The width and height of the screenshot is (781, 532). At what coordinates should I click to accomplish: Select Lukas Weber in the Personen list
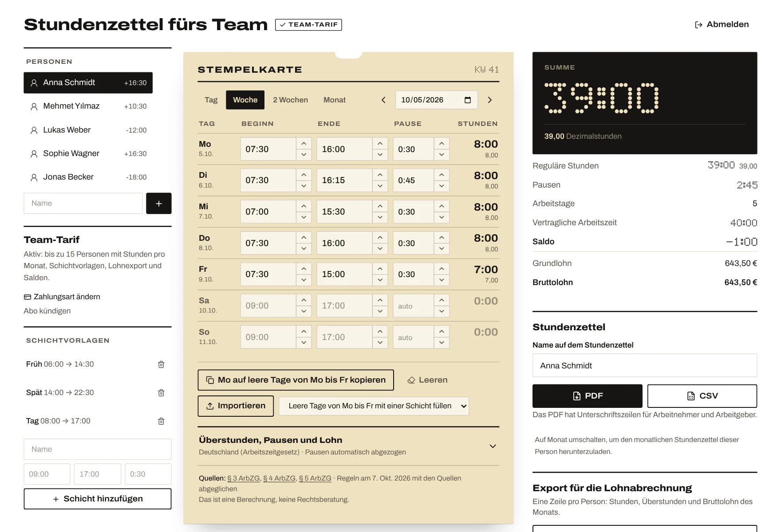coord(88,130)
